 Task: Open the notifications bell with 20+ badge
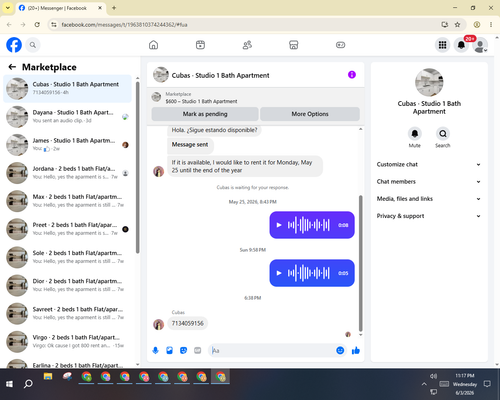tap(461, 45)
